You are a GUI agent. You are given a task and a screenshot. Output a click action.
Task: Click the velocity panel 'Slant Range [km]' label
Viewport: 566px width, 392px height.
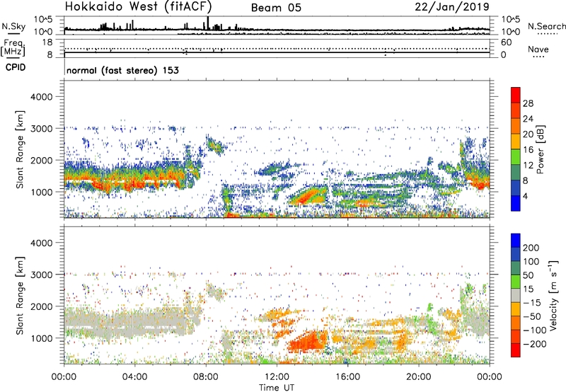pyautogui.click(x=20, y=295)
